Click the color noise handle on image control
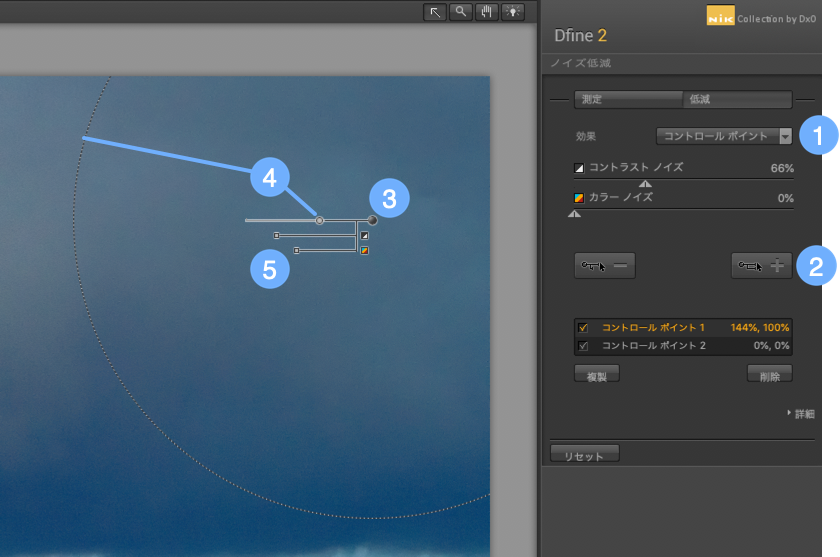The image size is (840, 557). (x=296, y=250)
